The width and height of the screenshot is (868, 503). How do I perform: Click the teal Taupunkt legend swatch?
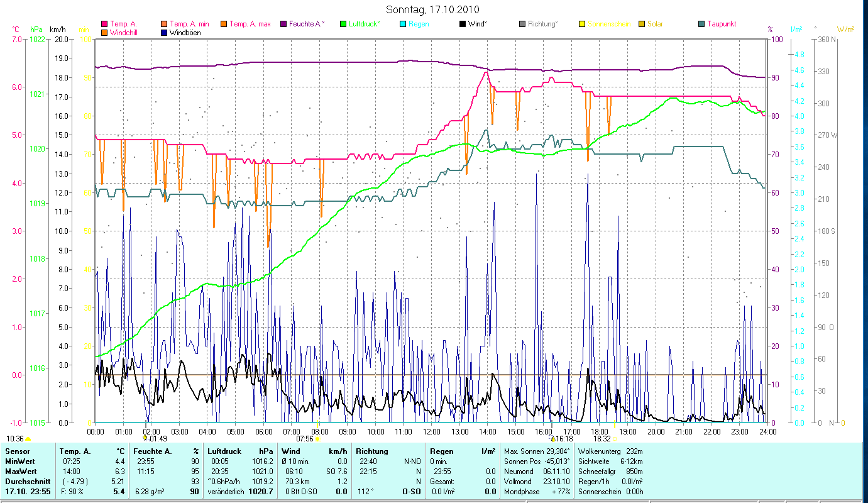pyautogui.click(x=701, y=25)
